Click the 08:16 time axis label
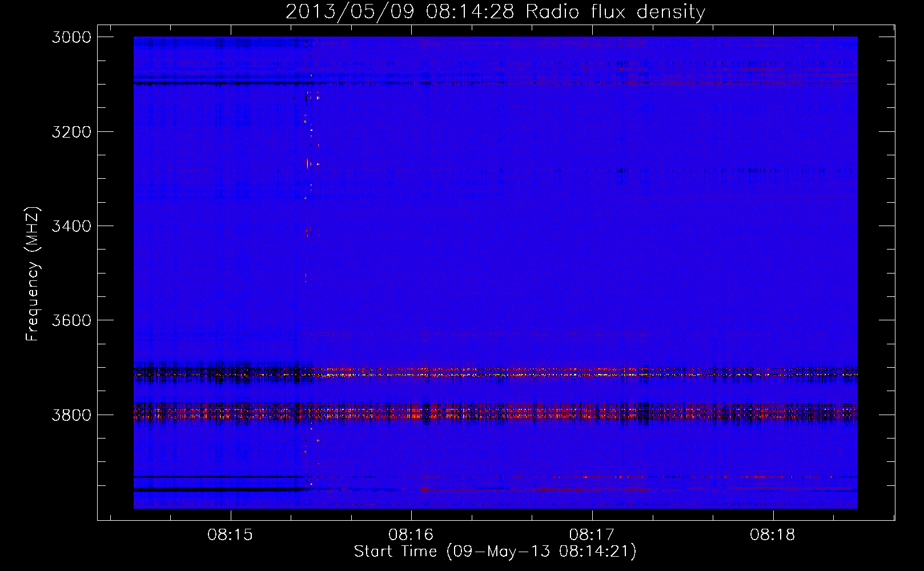Image resolution: width=924 pixels, height=571 pixels. click(x=411, y=535)
